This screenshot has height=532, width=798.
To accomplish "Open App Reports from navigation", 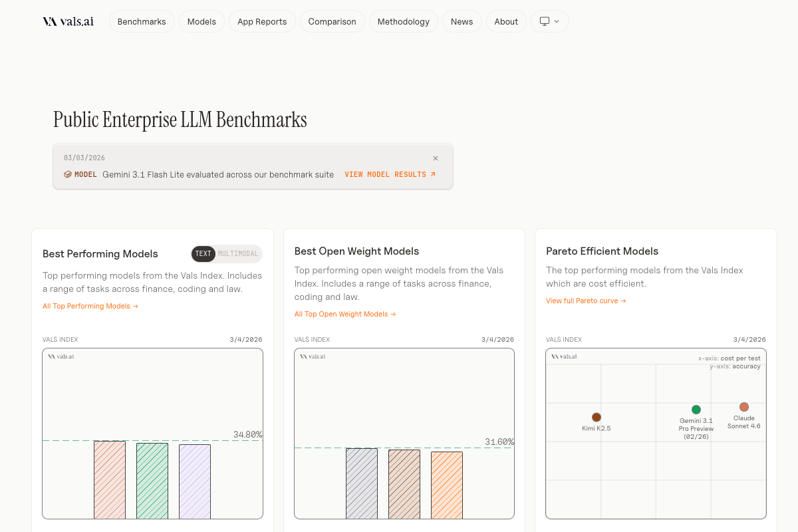I will point(262,21).
